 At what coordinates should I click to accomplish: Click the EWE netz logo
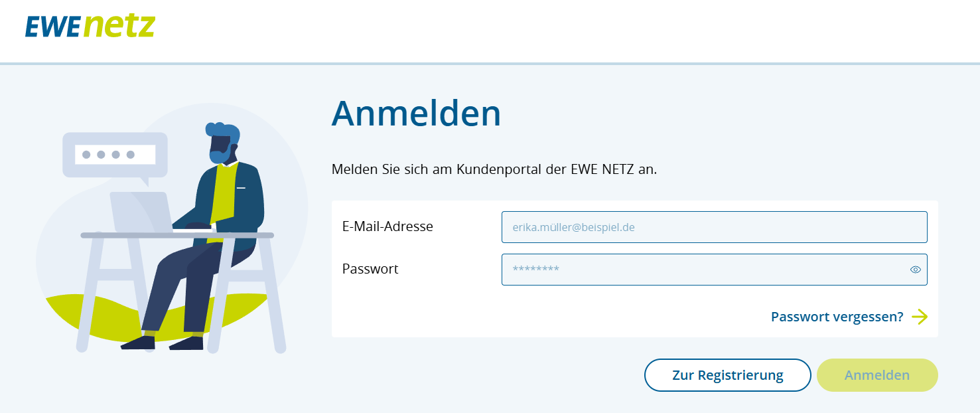click(x=90, y=26)
